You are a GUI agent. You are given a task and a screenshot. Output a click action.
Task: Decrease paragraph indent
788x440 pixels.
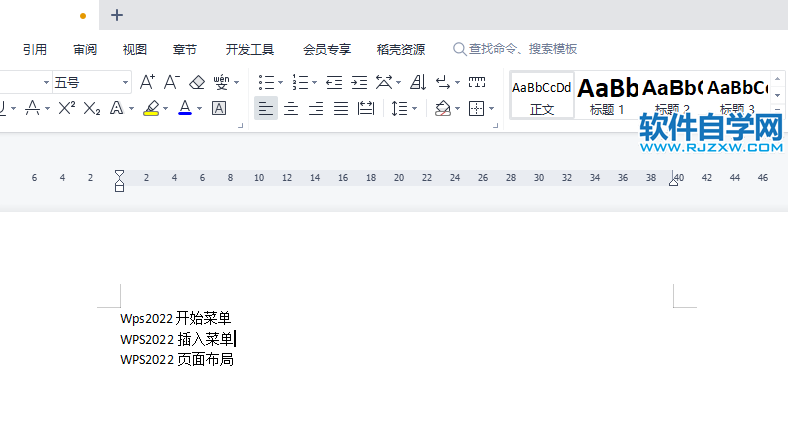pos(334,82)
